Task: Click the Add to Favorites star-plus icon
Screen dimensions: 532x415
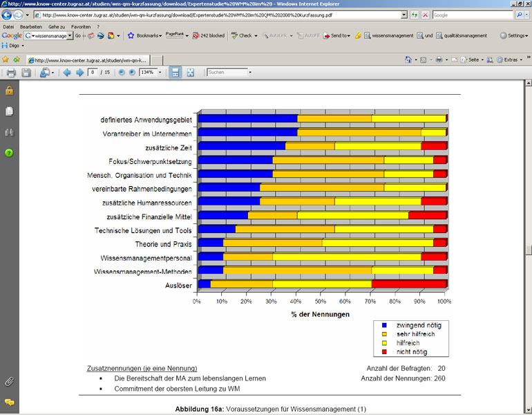Action: 17,59
